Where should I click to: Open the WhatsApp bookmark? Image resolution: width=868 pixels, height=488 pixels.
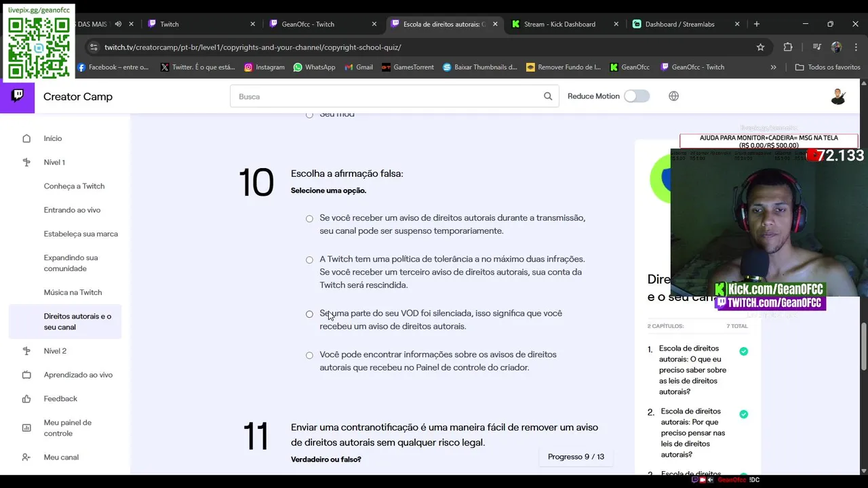pyautogui.click(x=314, y=67)
